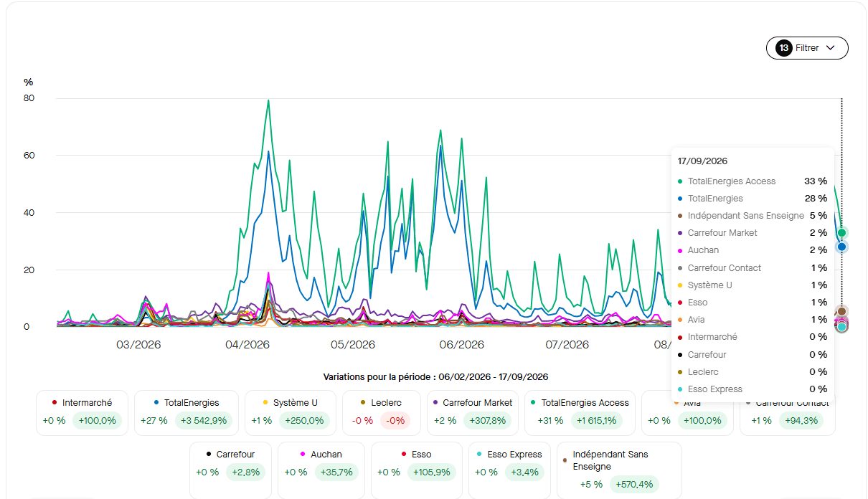Viewport: 868px width, 499px height.
Task: Toggle the TotalEnergies legend card
Action: [x=187, y=413]
